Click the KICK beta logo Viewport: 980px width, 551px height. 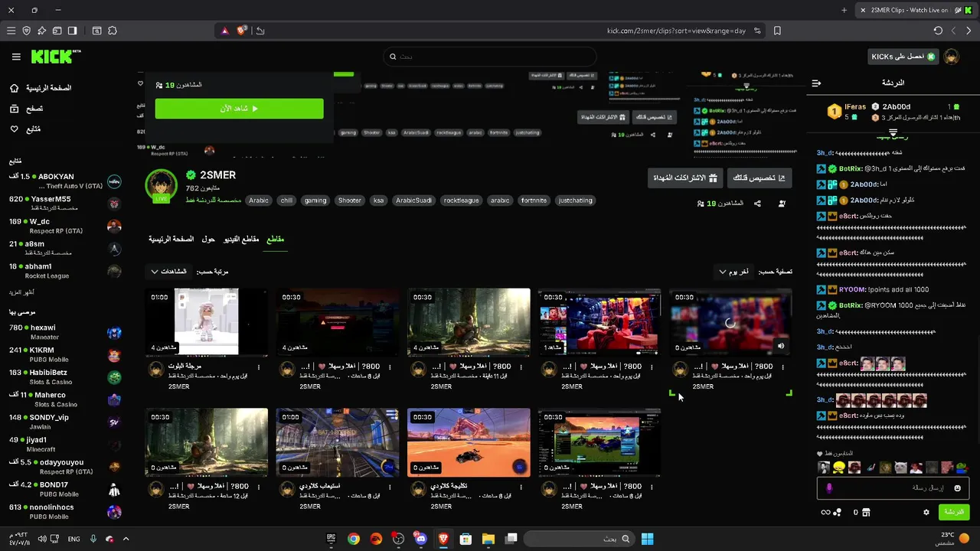[x=56, y=57]
